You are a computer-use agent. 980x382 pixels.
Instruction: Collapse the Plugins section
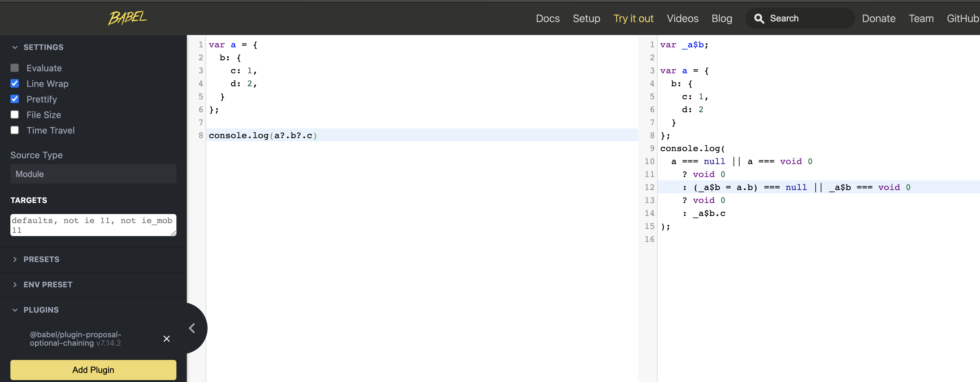(15, 310)
